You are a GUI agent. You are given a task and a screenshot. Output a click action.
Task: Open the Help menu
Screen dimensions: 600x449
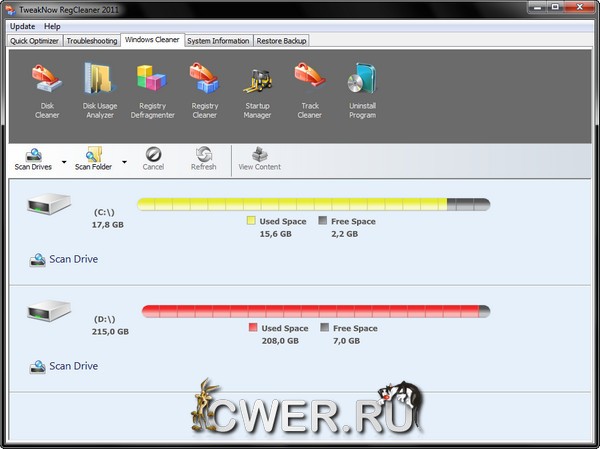click(x=52, y=26)
